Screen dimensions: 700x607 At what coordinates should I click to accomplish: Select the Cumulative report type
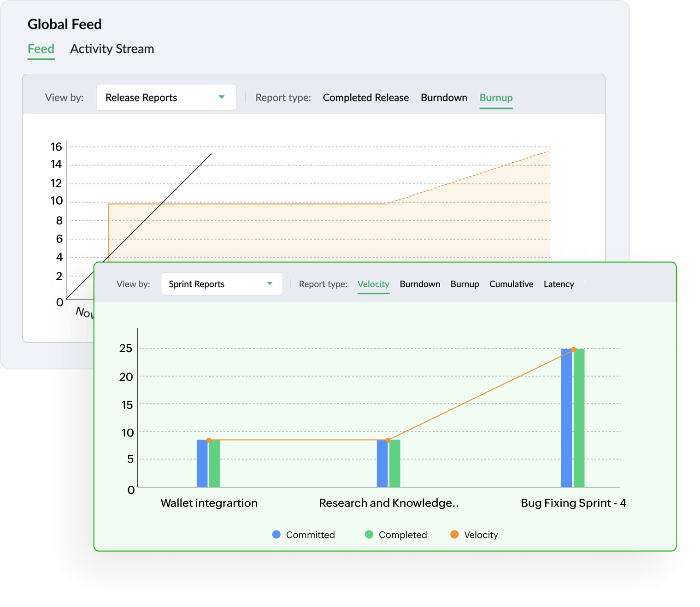(x=511, y=284)
